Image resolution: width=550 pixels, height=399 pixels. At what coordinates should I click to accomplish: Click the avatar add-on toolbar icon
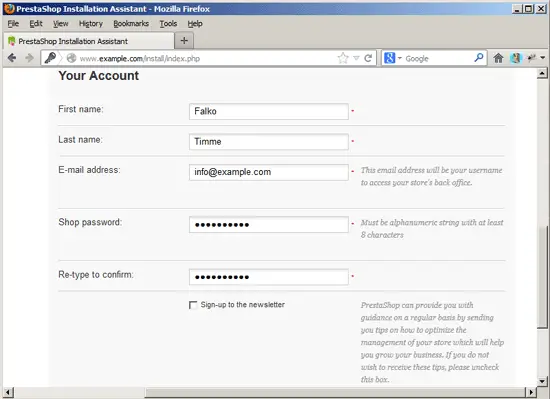click(516, 58)
